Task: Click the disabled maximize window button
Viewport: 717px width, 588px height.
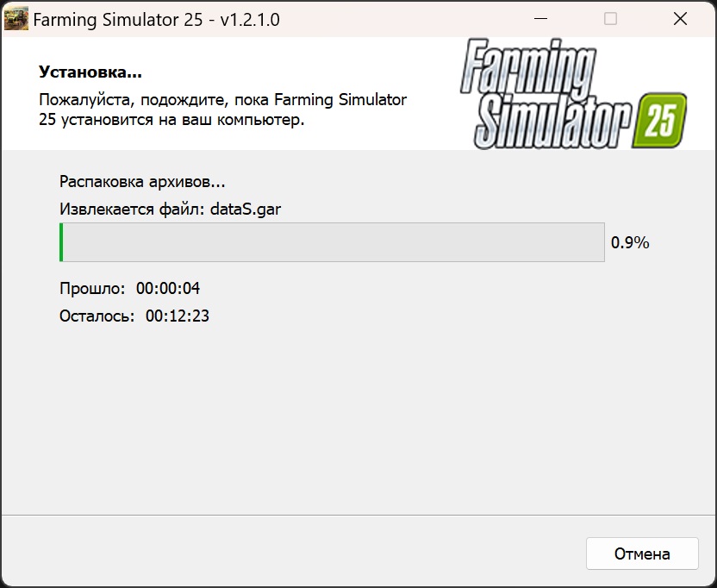Action: 610,19
